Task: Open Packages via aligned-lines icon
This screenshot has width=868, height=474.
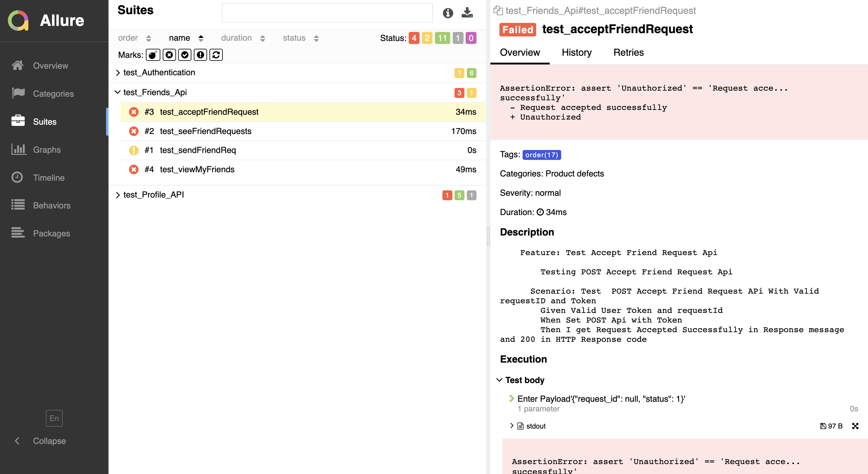Action: [x=18, y=232]
